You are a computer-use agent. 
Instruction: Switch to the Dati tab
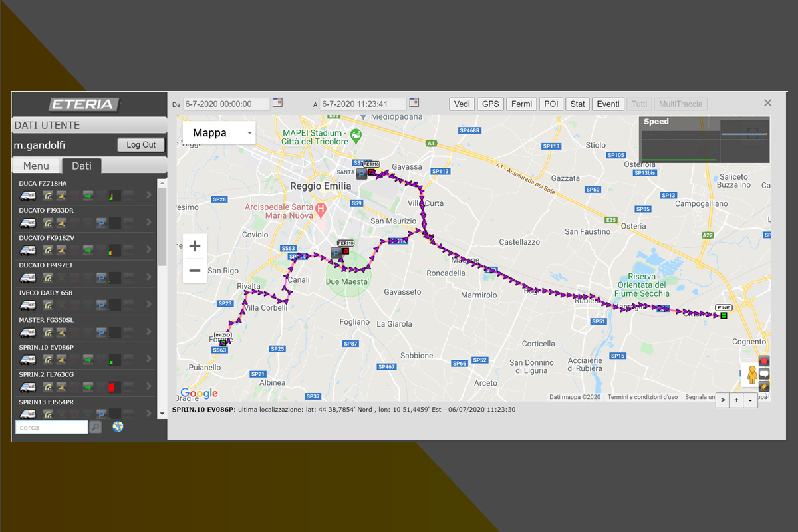pos(82,166)
